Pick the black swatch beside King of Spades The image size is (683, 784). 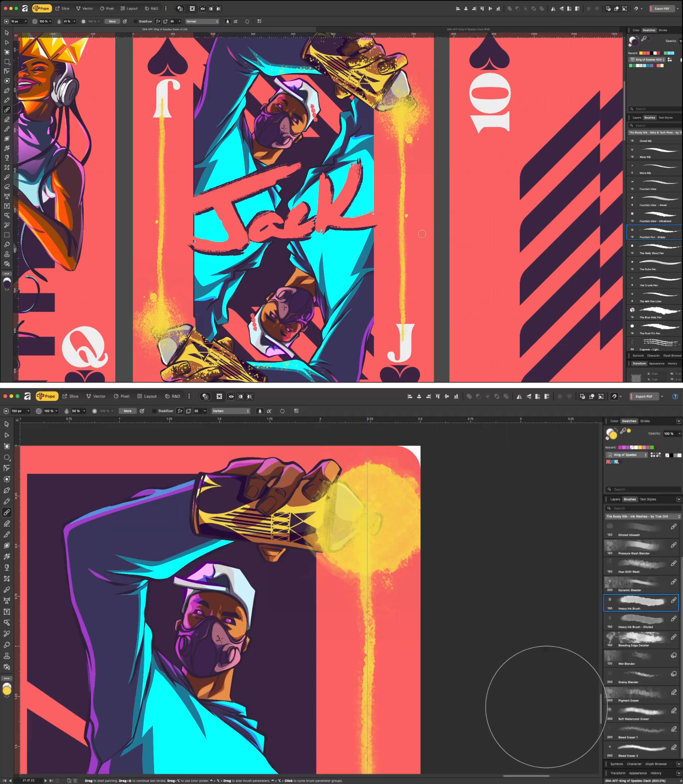(671, 455)
